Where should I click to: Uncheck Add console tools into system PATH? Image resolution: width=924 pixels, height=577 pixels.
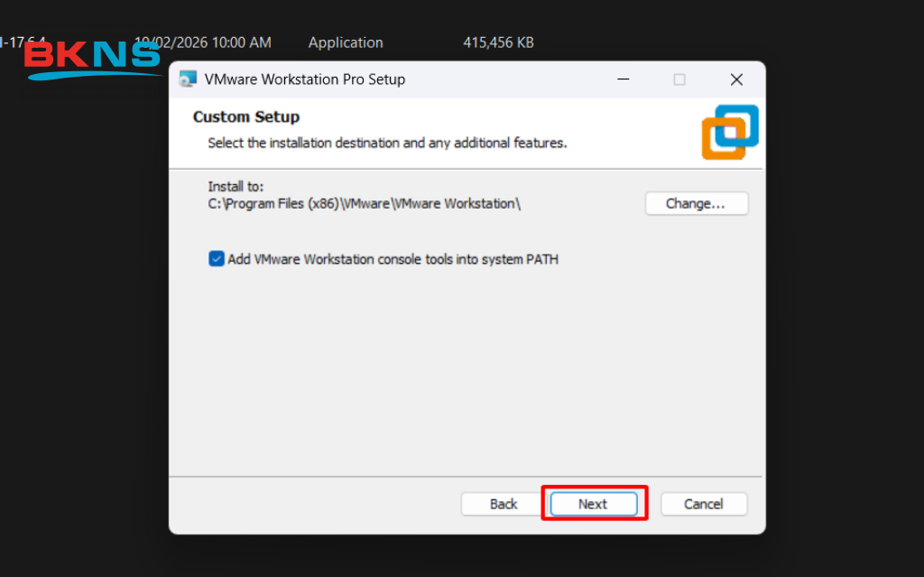coord(217,259)
